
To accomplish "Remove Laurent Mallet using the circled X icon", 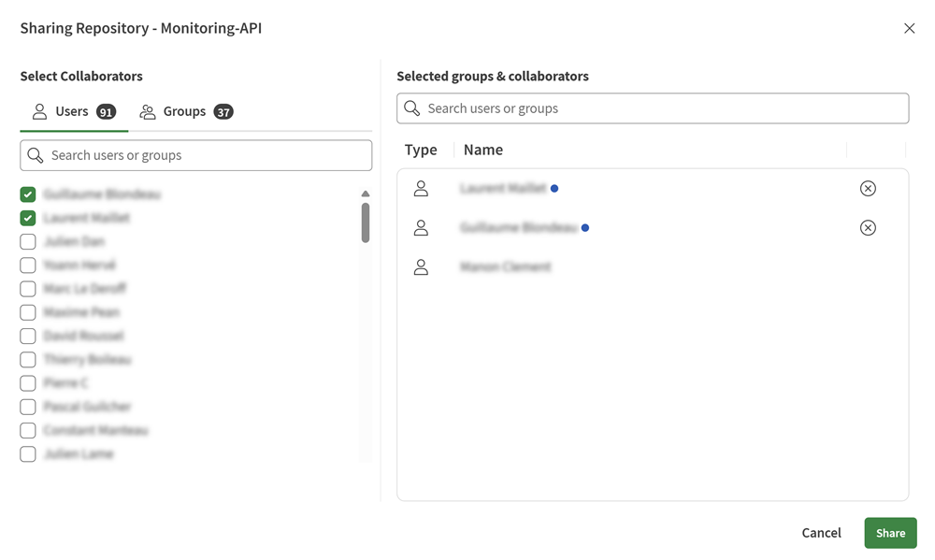I will click(x=868, y=188).
